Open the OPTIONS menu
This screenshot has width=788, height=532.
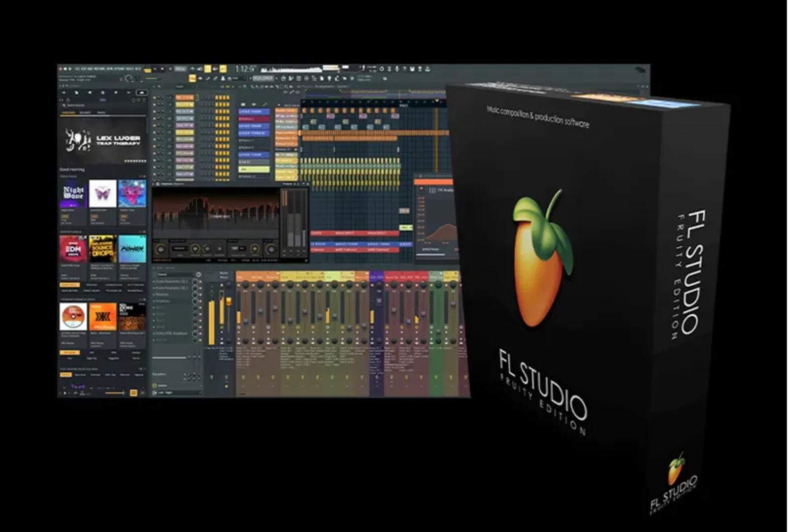tap(120, 69)
